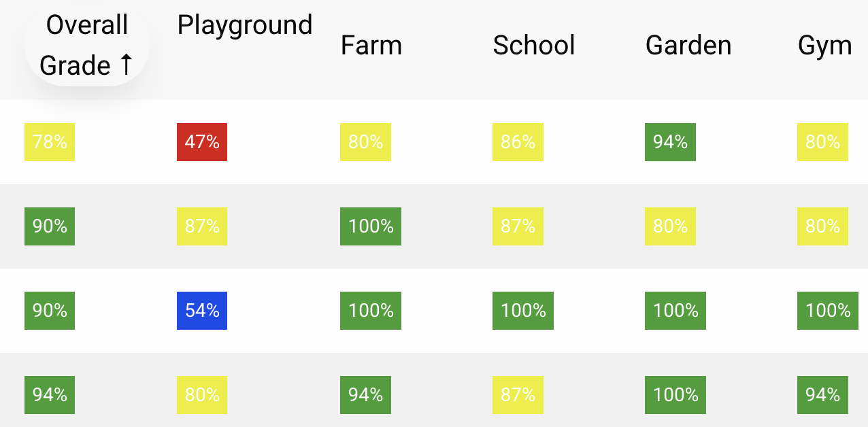868x427 pixels.
Task: Click the 100% School score in third row
Action: coord(523,311)
